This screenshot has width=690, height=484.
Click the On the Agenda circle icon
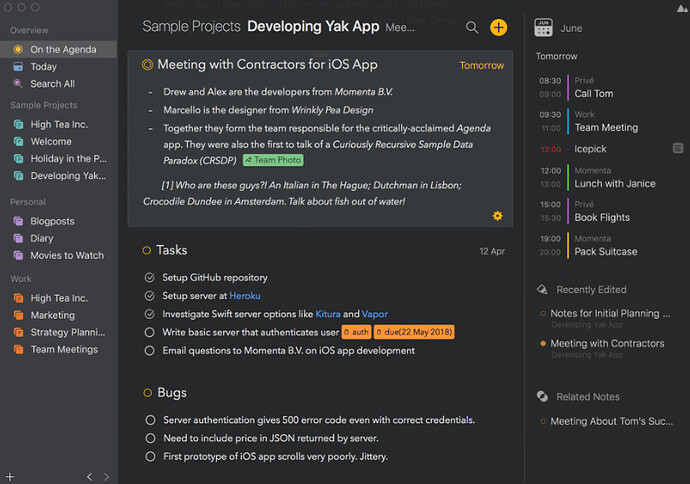tap(19, 49)
